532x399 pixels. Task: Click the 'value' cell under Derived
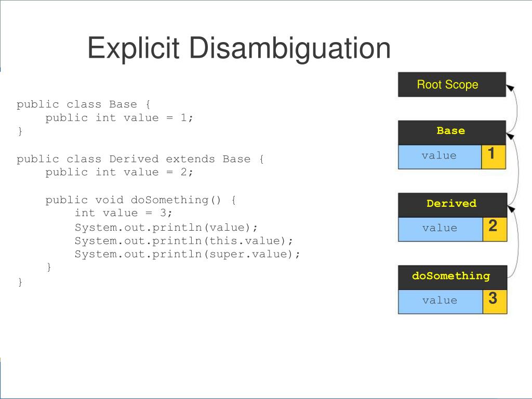coord(441,229)
